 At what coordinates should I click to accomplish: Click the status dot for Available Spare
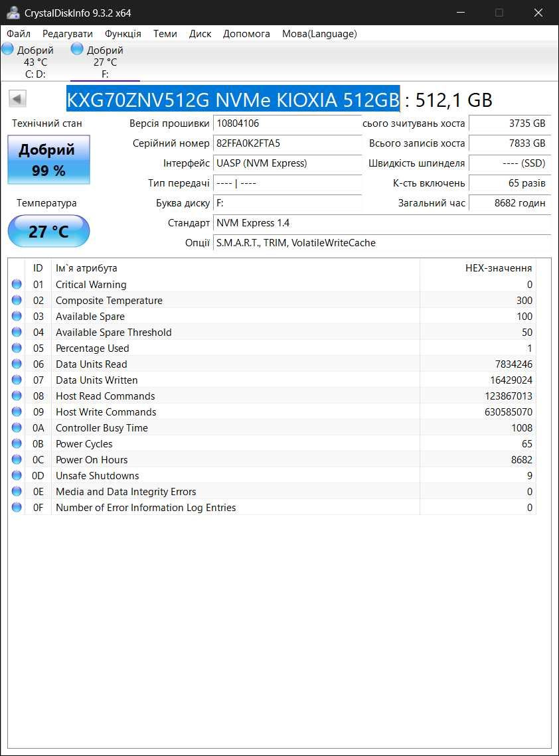coord(17,316)
